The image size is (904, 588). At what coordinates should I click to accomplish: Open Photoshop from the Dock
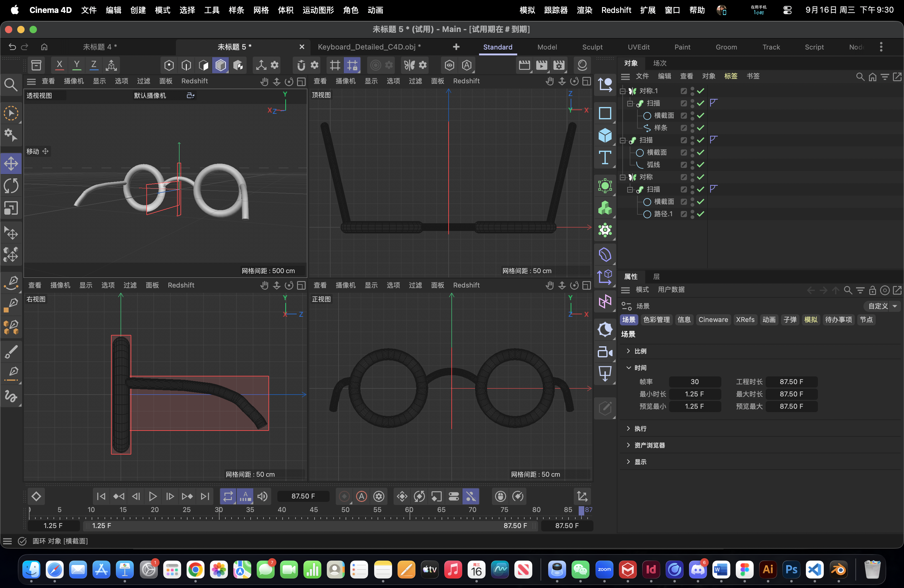click(791, 569)
